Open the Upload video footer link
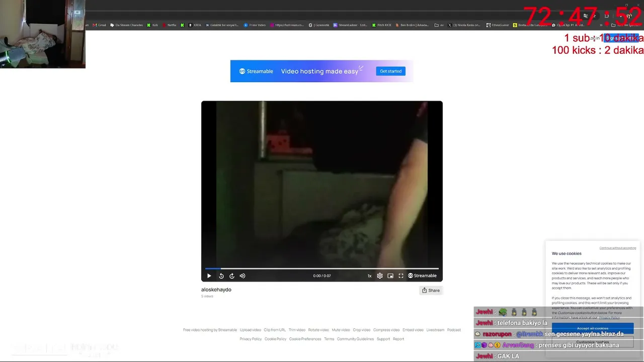644x362 pixels. [x=251, y=330]
